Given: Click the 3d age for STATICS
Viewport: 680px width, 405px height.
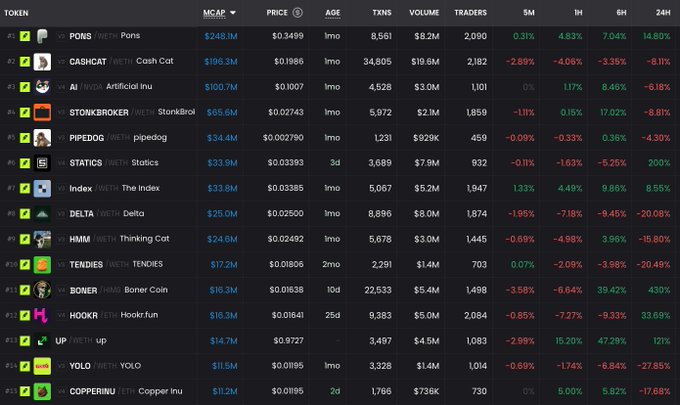Looking at the screenshot, I should (335, 163).
